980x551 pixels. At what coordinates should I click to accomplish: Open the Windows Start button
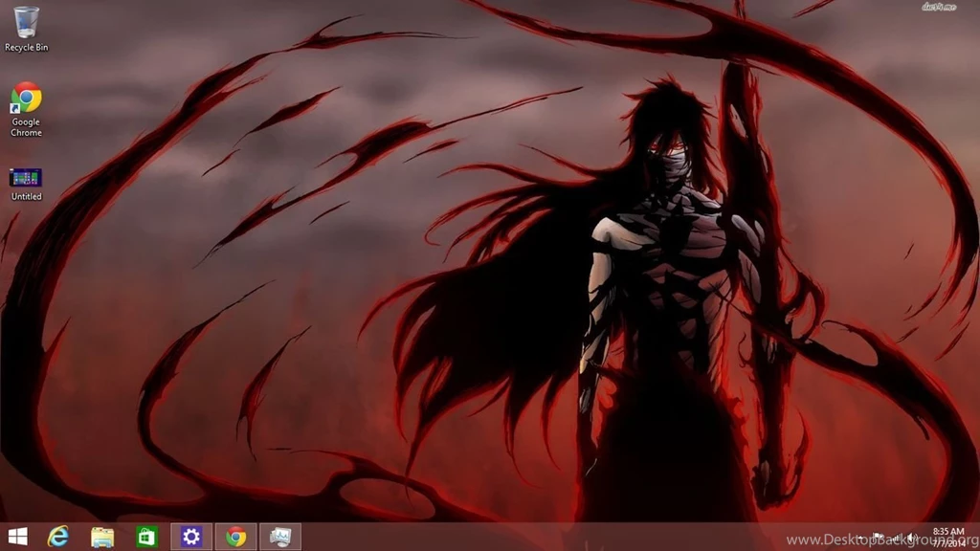(17, 537)
